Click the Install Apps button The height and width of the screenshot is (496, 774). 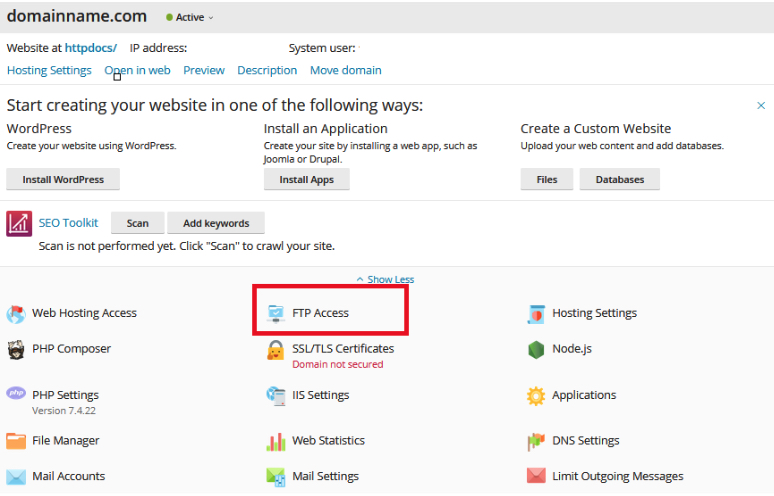point(307,180)
